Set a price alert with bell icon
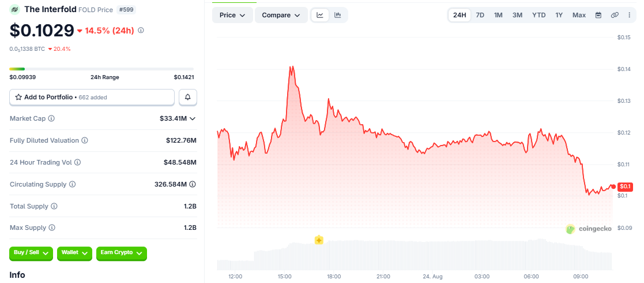 click(188, 97)
